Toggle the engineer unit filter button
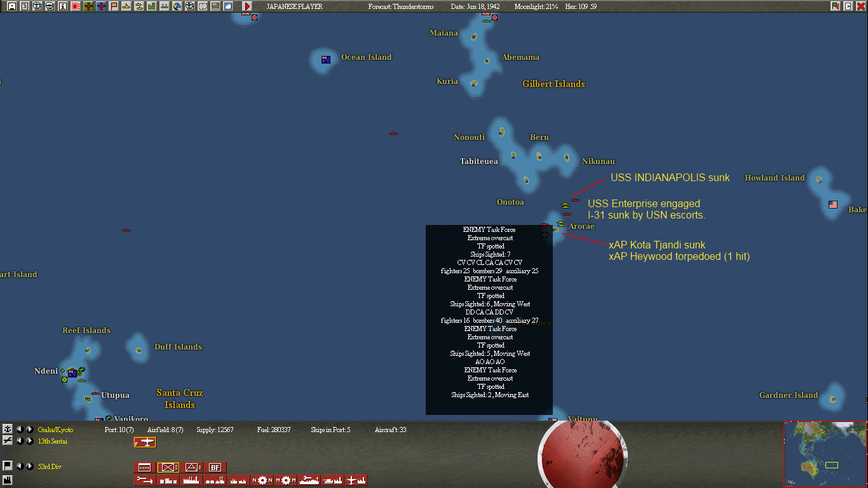This screenshot has height=488, width=868. (x=193, y=468)
